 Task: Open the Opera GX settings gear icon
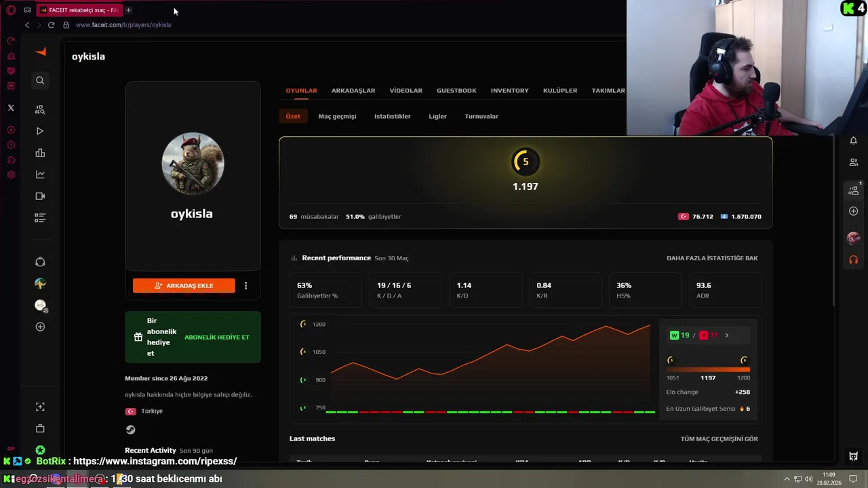click(x=11, y=175)
